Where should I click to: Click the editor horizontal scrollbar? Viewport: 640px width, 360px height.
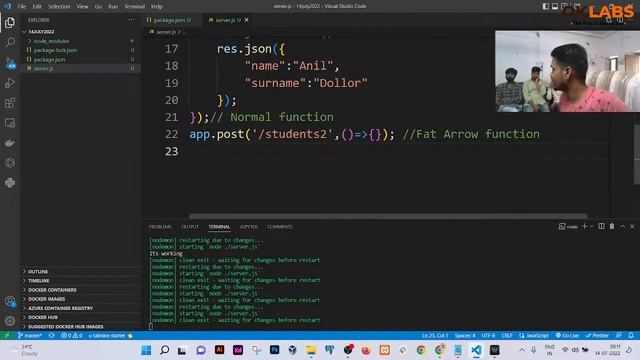388,216
